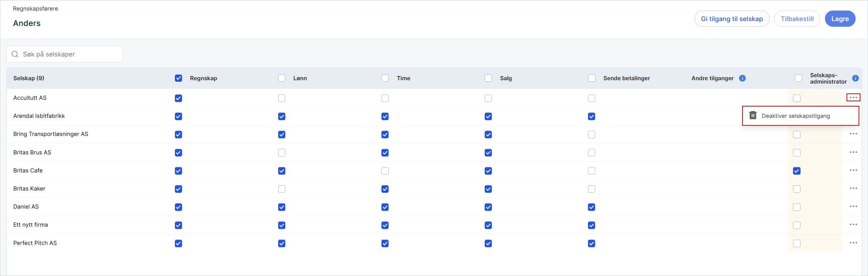The height and width of the screenshot is (276, 868).
Task: Focus the Søk på selskaper search field
Action: 64,54
